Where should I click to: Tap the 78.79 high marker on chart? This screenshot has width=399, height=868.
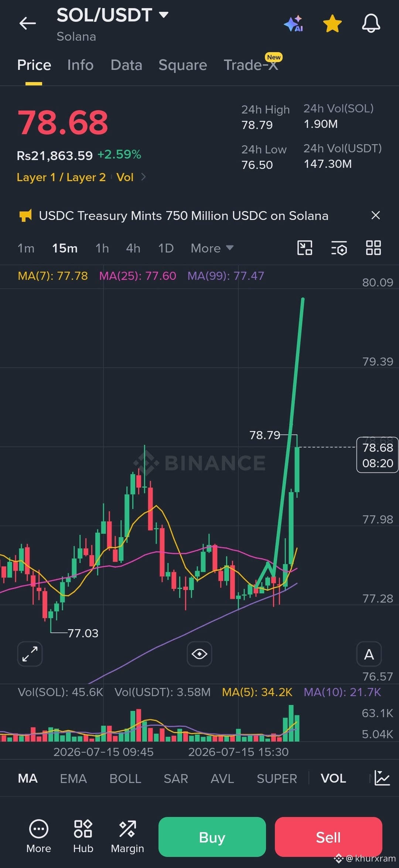click(x=265, y=435)
